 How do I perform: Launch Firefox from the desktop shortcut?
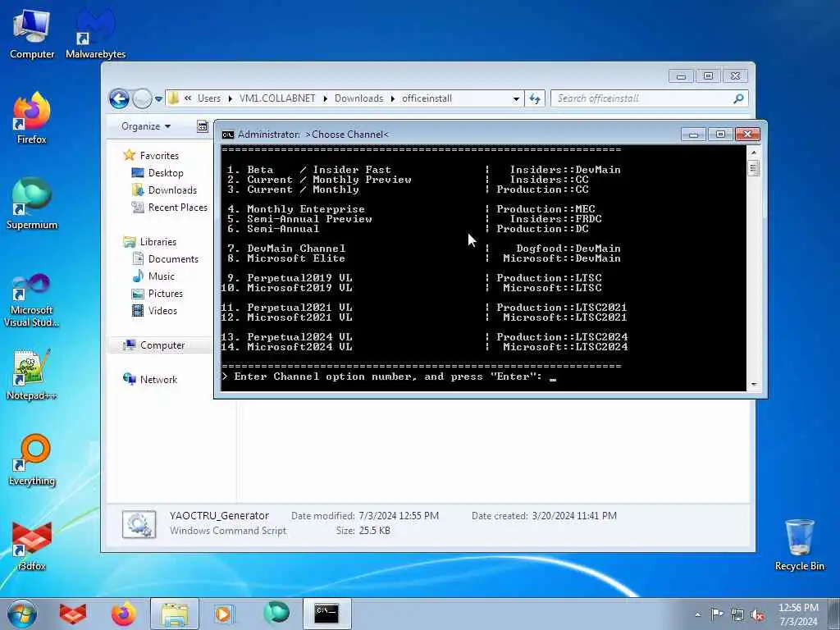[x=32, y=119]
